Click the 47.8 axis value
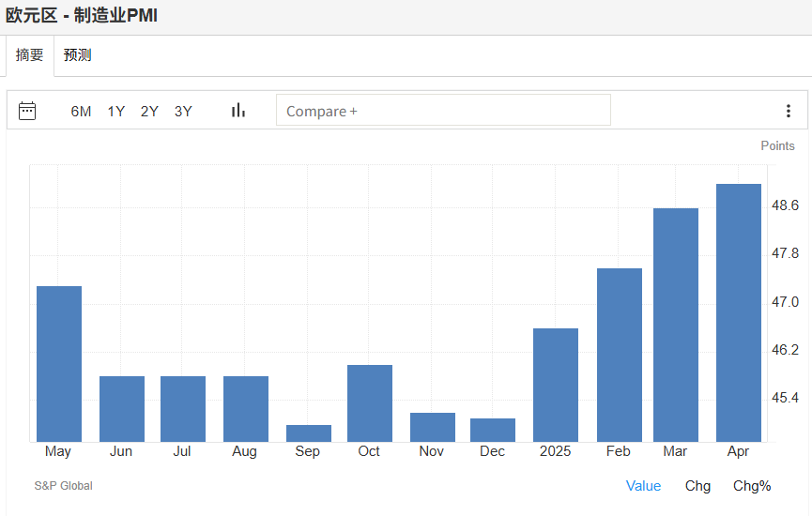 pyautogui.click(x=785, y=253)
